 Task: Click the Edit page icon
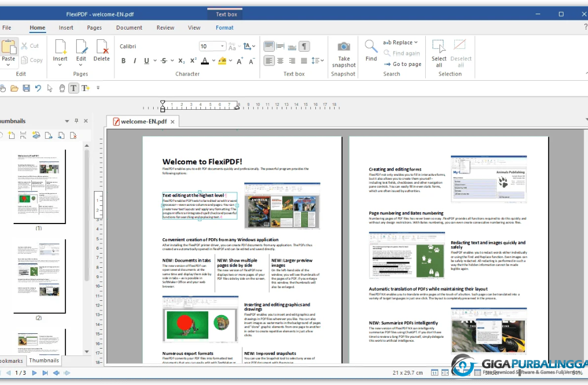81,47
